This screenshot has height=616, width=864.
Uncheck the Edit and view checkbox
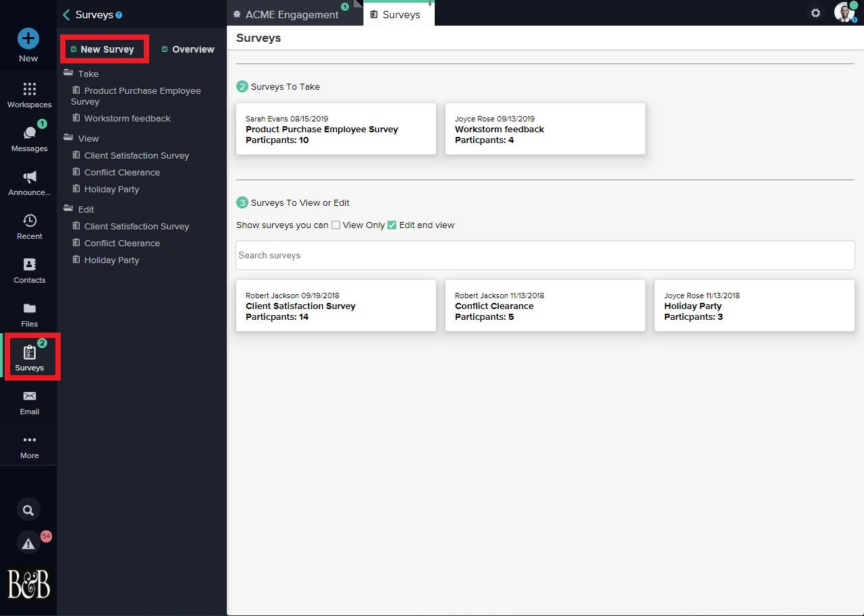pos(391,225)
